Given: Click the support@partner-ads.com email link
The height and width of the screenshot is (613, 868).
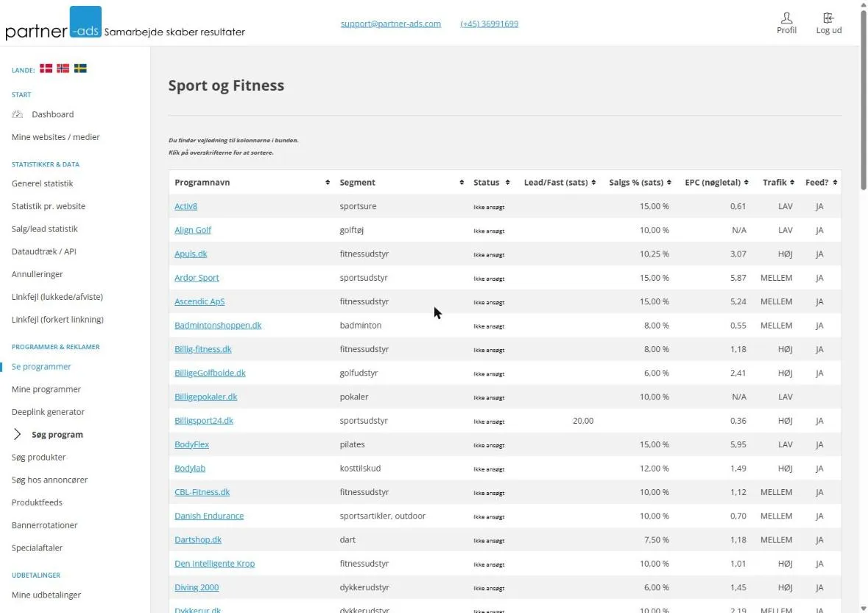Looking at the screenshot, I should click(x=391, y=24).
